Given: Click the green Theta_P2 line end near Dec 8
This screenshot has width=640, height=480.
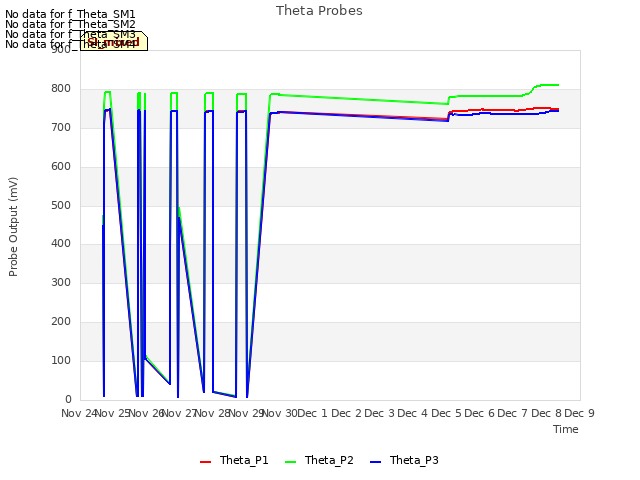Looking at the screenshot, I should [558, 85].
